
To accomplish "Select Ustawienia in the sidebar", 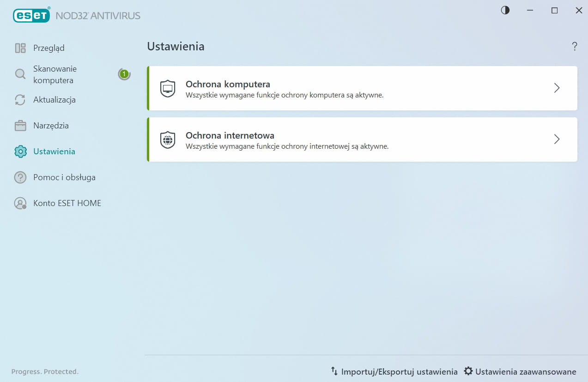I will click(54, 152).
